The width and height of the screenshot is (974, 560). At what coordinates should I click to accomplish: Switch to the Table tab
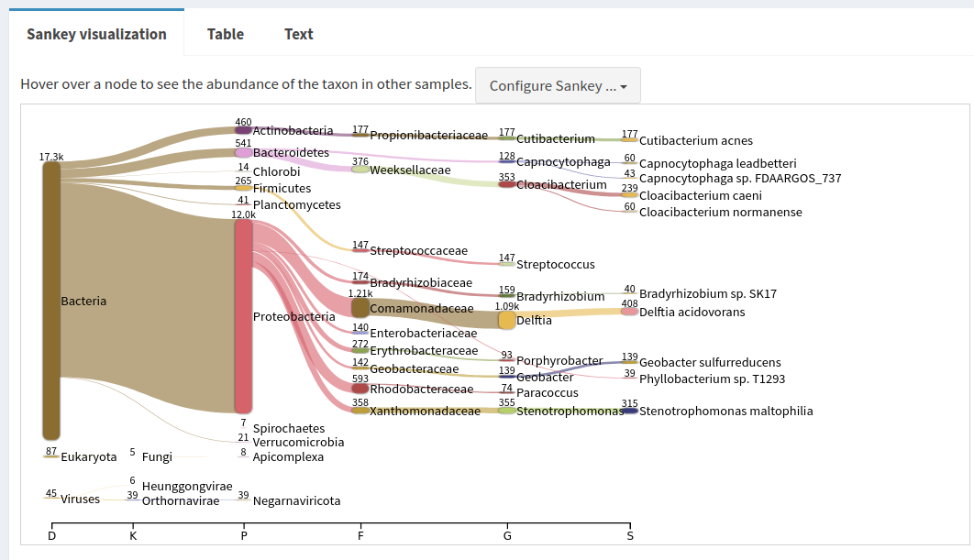click(225, 34)
